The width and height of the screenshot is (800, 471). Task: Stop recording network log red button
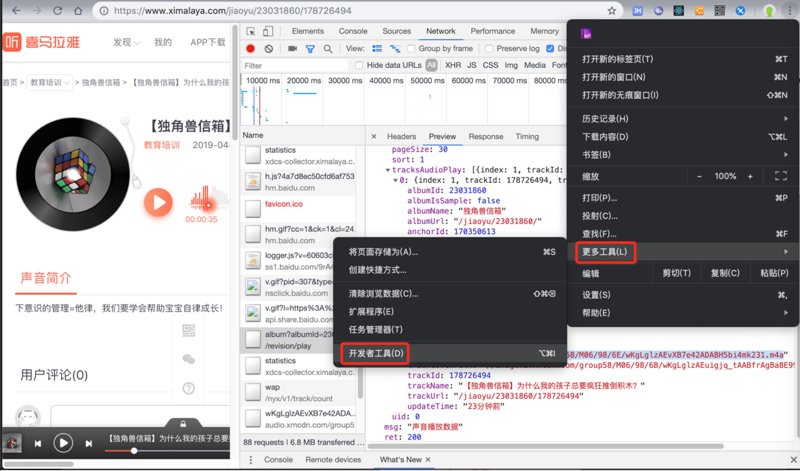pos(250,49)
